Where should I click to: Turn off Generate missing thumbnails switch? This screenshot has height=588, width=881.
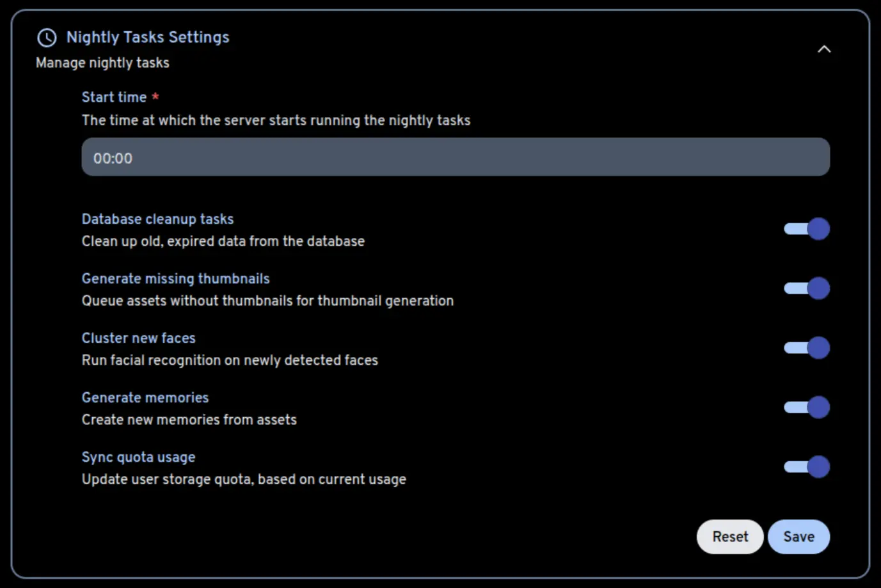pyautogui.click(x=807, y=289)
